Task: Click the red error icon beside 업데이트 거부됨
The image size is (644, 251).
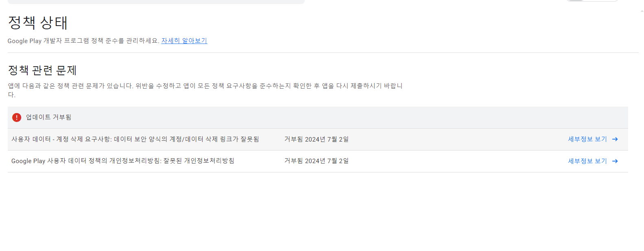Action: tap(17, 118)
